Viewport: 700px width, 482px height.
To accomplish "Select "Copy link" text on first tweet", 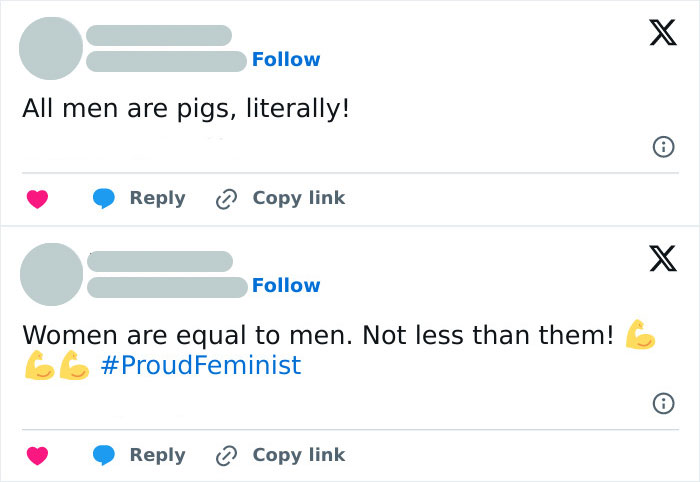I will (298, 198).
